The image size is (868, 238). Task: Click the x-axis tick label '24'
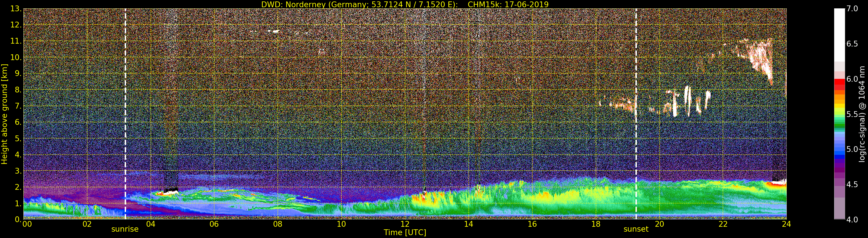(786, 224)
